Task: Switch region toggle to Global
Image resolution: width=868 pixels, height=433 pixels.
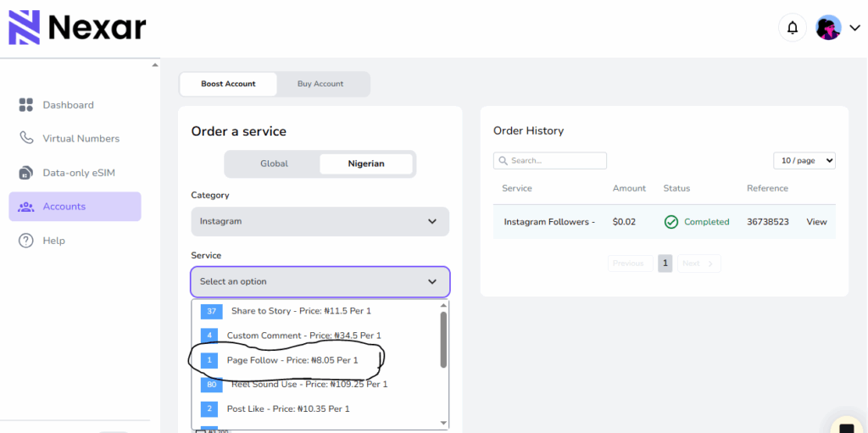Action: (x=274, y=164)
